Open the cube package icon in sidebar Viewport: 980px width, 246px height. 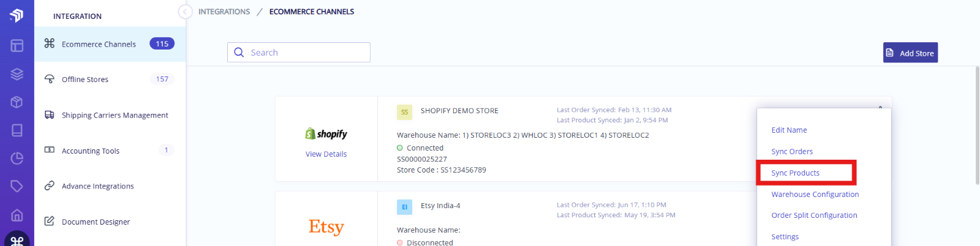(x=17, y=102)
